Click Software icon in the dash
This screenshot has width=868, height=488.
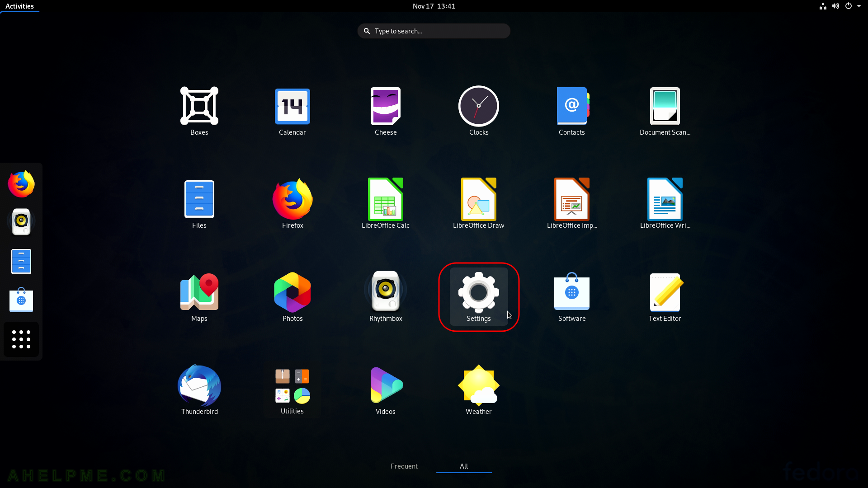coord(21,300)
